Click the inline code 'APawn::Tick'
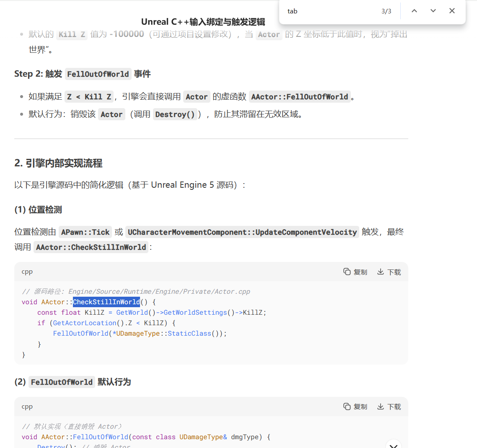This screenshot has width=477, height=448. (x=85, y=232)
